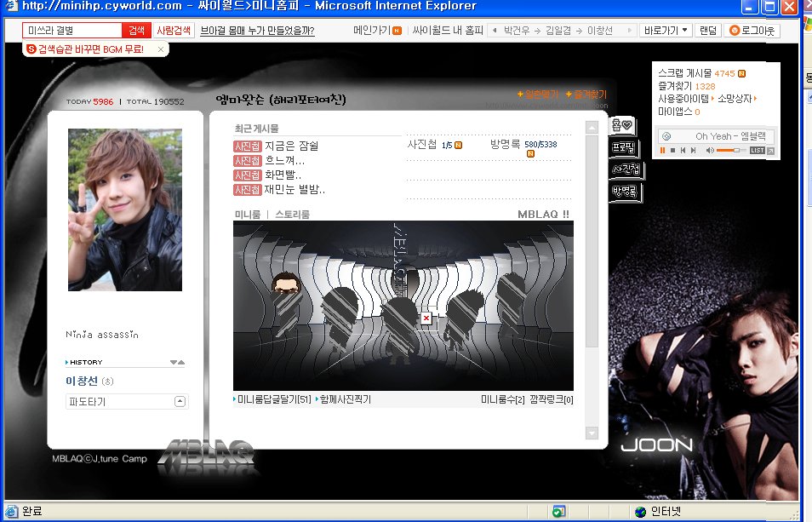Pop out the music player window

click(x=770, y=151)
